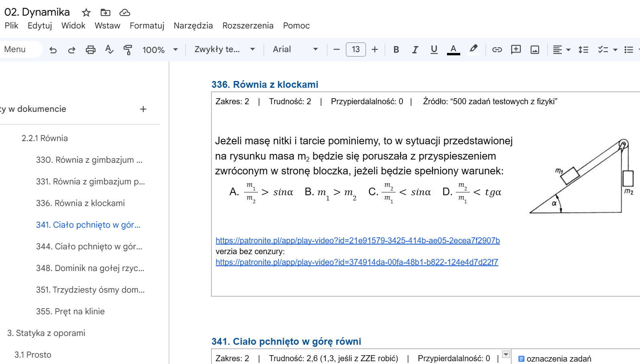Add a comment using toolbar icon
This screenshot has height=364, width=640.
516,50
